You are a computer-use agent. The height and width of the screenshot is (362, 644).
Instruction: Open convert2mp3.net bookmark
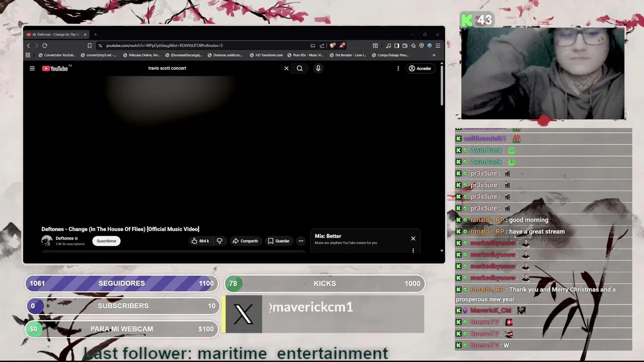tap(99, 55)
